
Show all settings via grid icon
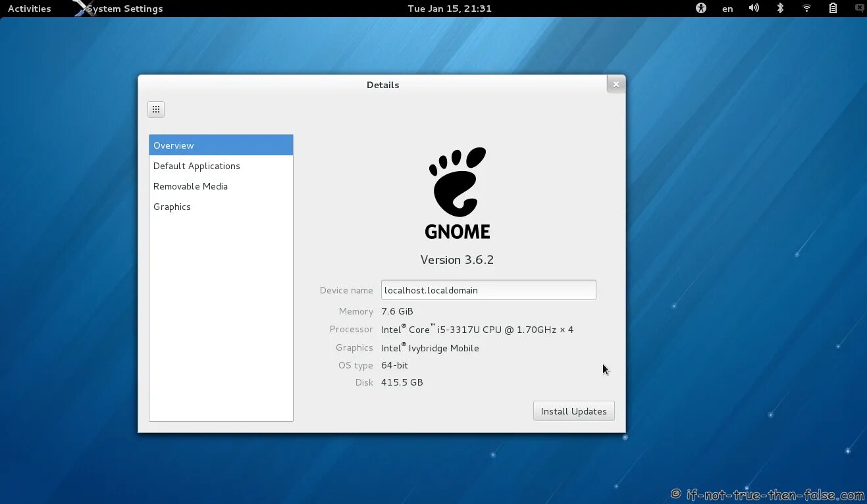(x=156, y=109)
